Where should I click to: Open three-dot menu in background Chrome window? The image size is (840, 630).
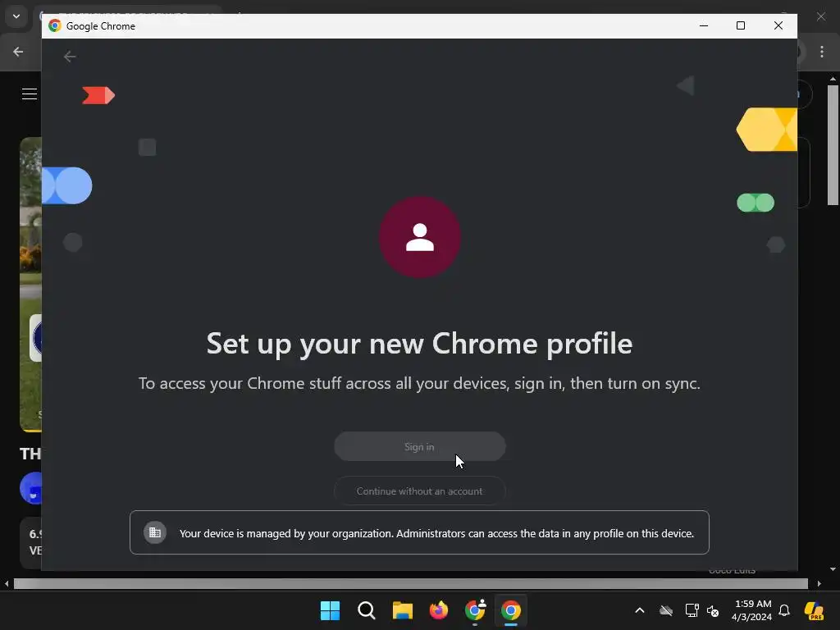[x=822, y=52]
